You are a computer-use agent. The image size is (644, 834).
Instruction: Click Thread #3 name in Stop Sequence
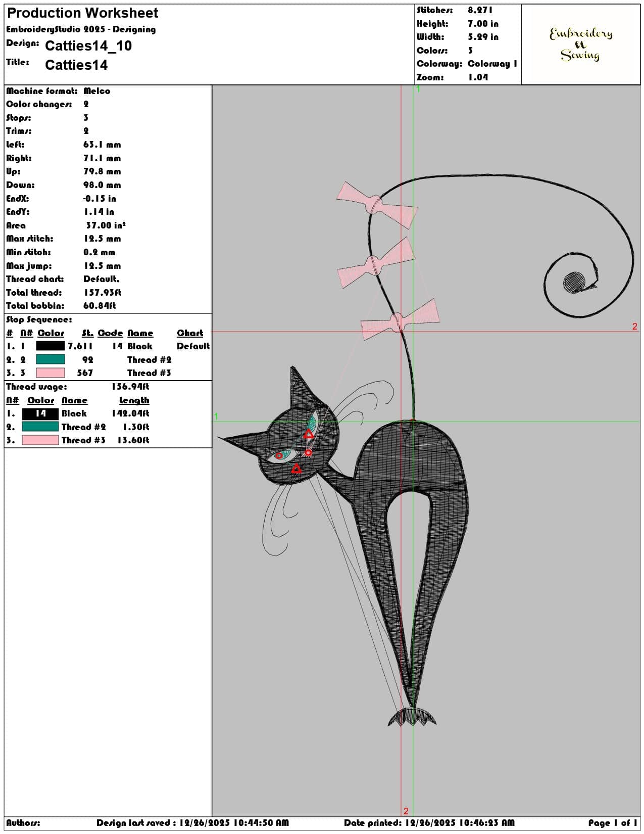point(149,373)
